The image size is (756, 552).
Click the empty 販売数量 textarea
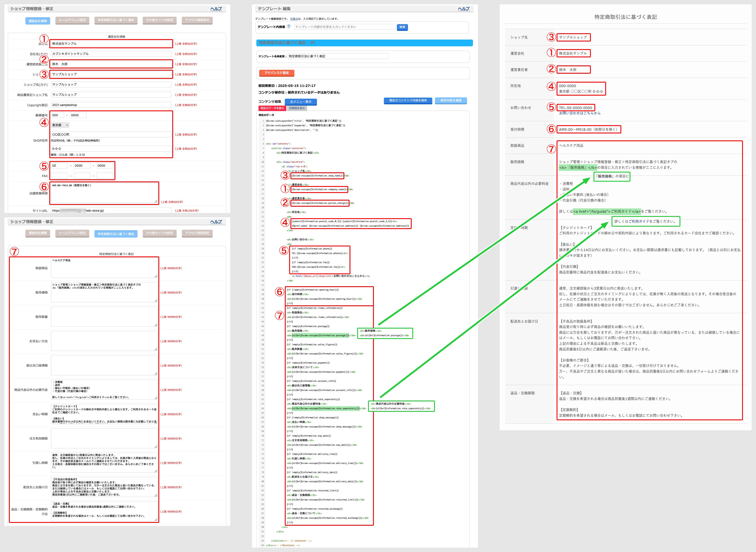tap(104, 317)
